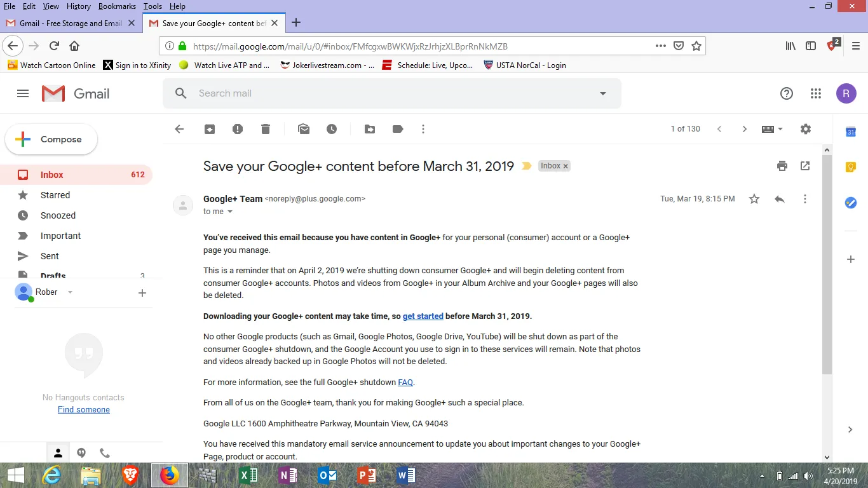Click the 'get started' link
Image resolution: width=868 pixels, height=488 pixels.
[423, 316]
